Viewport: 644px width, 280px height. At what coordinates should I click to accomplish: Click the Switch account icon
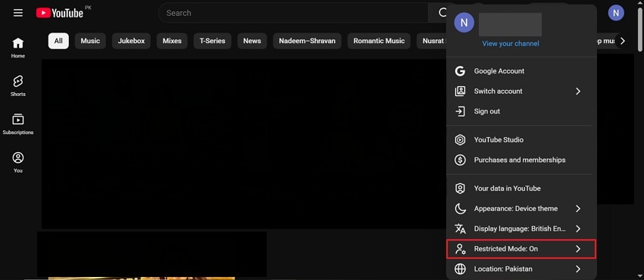pos(460,91)
